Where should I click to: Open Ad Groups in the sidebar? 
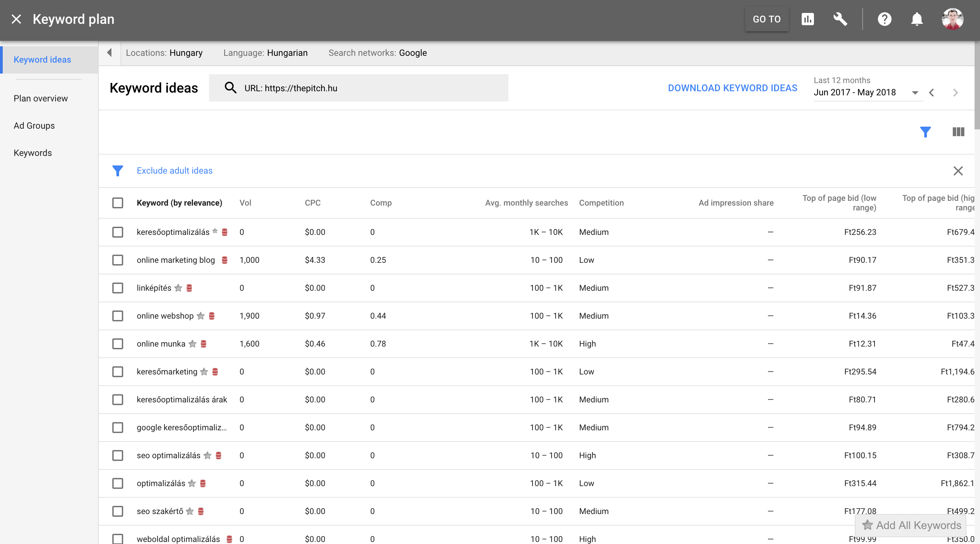point(34,126)
